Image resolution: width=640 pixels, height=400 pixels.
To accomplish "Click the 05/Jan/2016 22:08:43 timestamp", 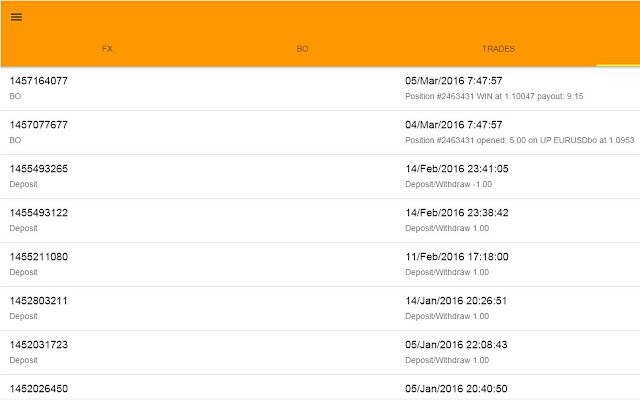I will 457,345.
